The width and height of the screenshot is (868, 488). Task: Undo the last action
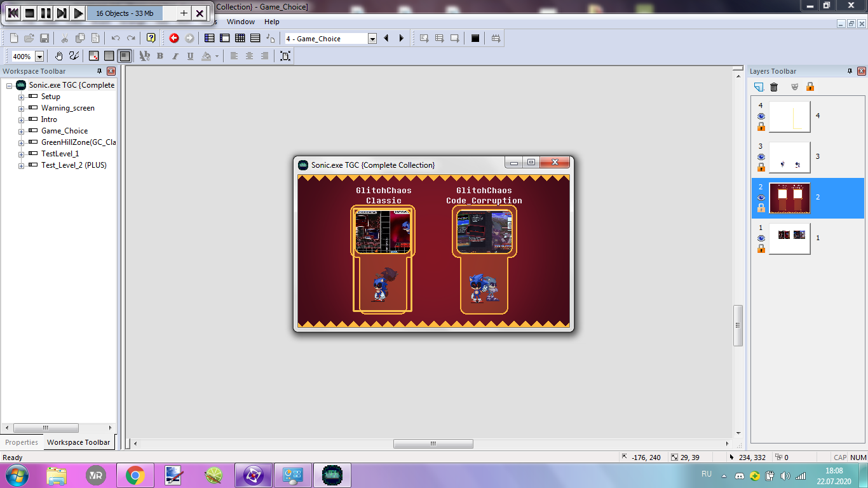(x=116, y=38)
